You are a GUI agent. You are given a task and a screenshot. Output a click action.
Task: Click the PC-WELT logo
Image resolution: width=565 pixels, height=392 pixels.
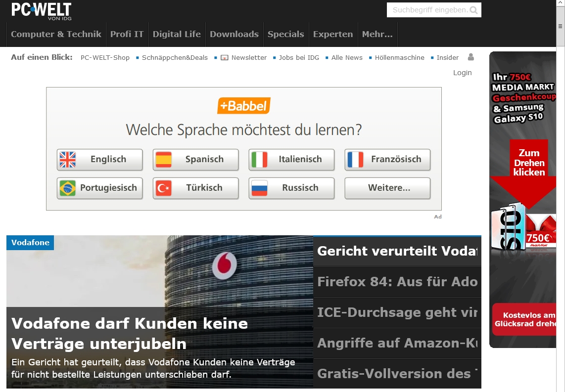pos(41,11)
